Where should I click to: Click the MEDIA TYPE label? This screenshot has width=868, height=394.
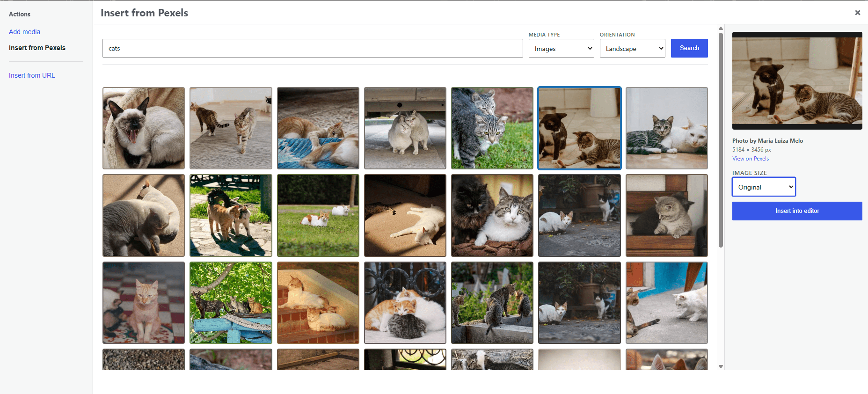point(544,35)
